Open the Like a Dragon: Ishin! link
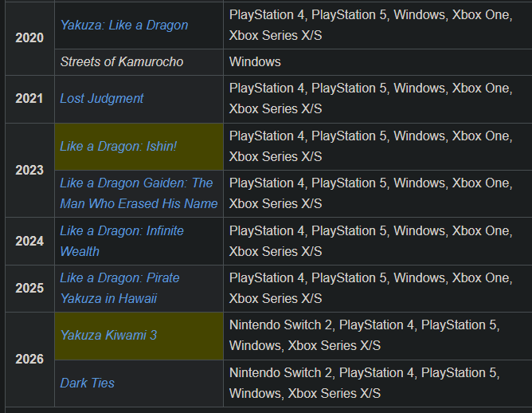532x413 pixels. [118, 147]
